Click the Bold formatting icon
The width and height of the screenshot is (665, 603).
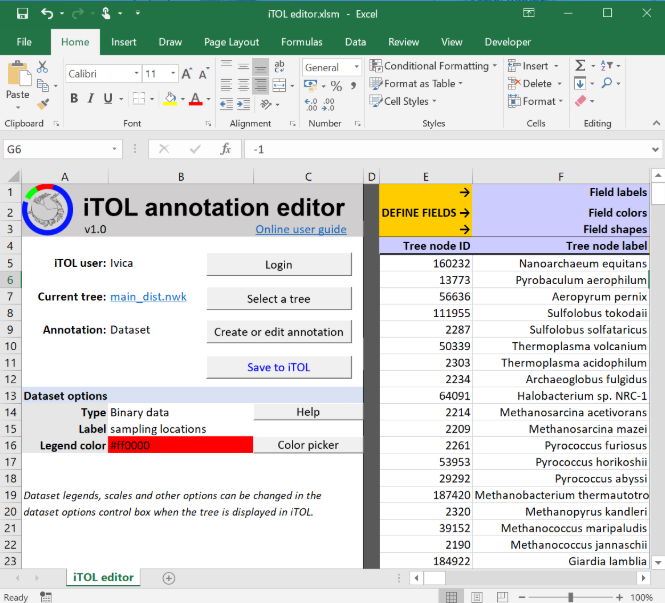tap(75, 99)
